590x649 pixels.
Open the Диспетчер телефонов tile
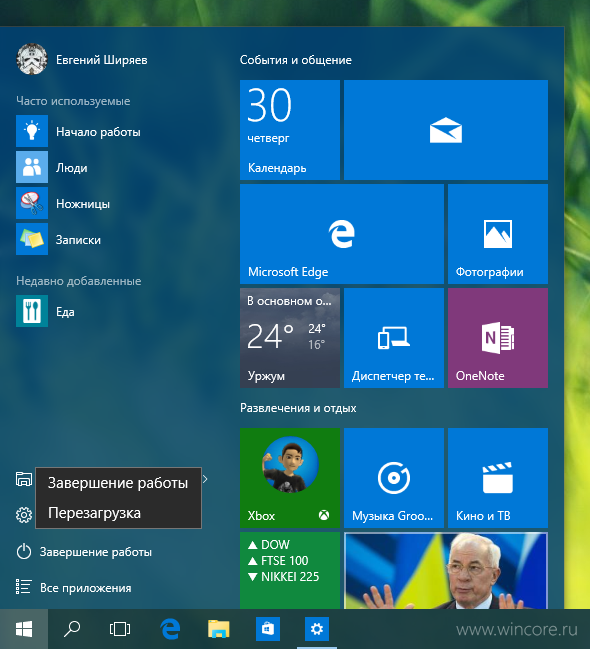click(x=394, y=338)
